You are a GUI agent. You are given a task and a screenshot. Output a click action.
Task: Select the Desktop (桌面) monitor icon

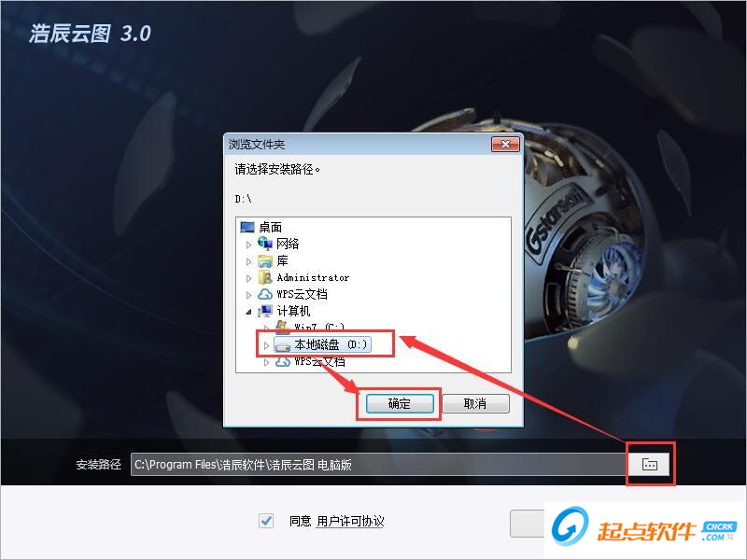(x=247, y=227)
